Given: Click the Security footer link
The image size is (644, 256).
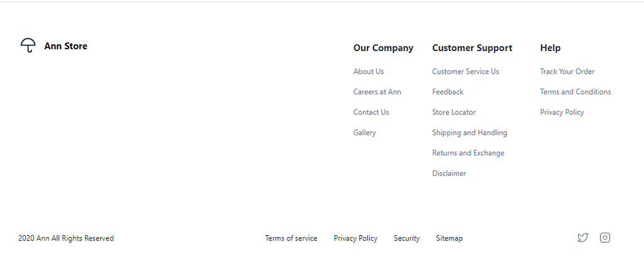Looking at the screenshot, I should [407, 238].
